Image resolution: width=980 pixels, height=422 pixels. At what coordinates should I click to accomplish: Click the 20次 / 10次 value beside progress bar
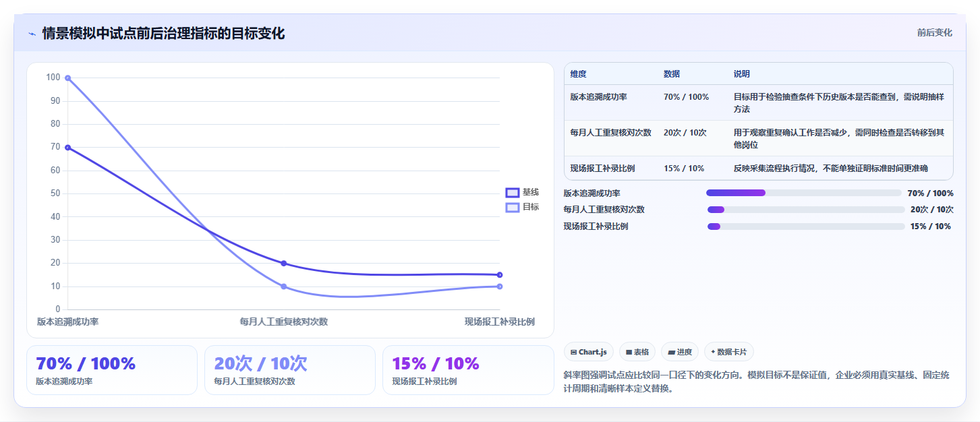932,210
